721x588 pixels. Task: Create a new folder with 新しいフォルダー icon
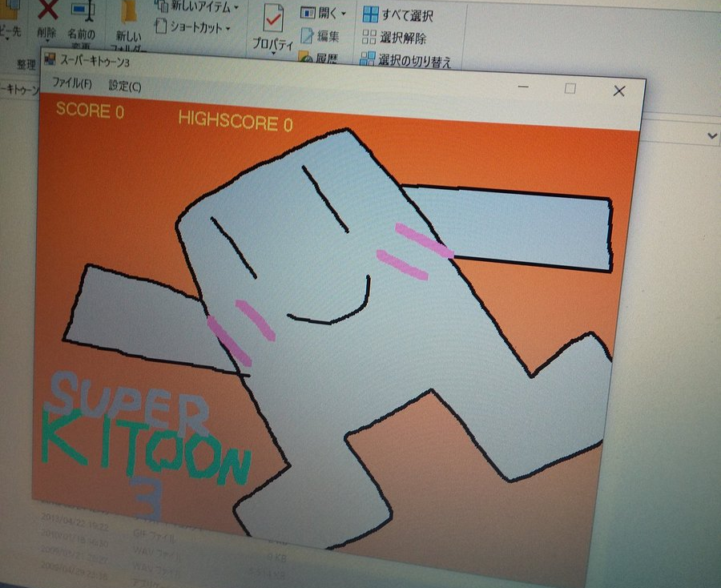(x=129, y=13)
